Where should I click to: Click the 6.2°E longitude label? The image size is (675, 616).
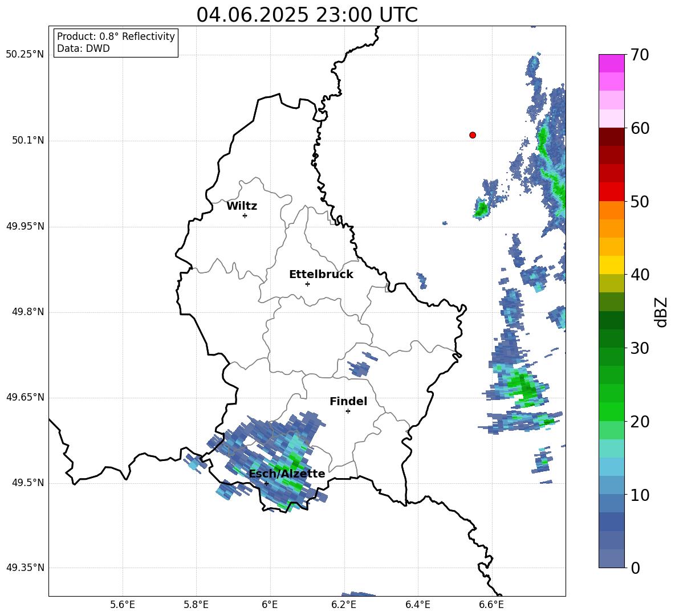pyautogui.click(x=344, y=605)
